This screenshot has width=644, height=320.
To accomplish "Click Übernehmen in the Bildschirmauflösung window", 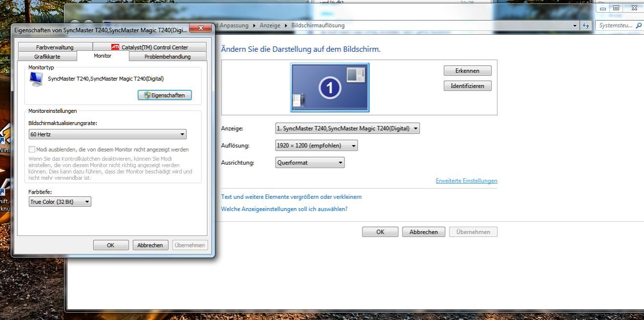I will (x=473, y=232).
